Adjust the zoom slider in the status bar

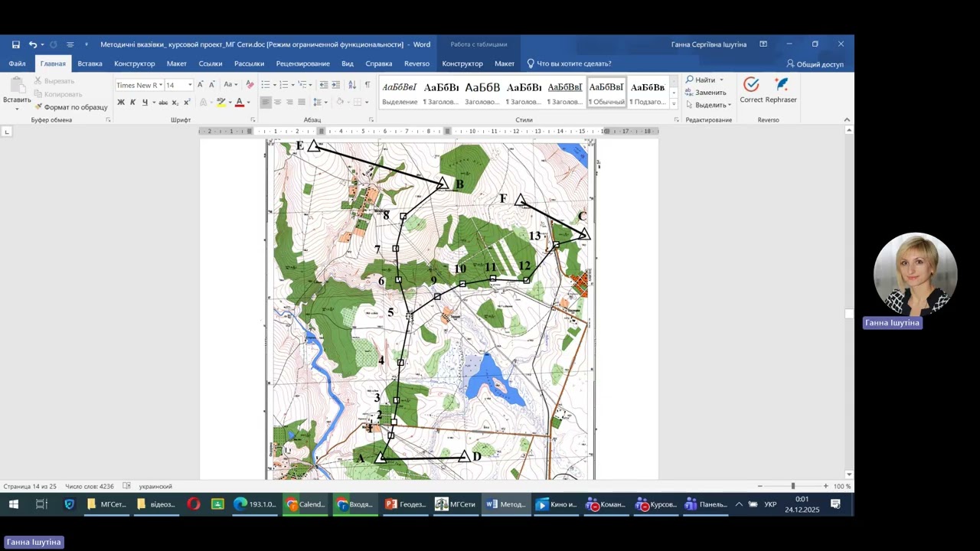click(x=792, y=486)
